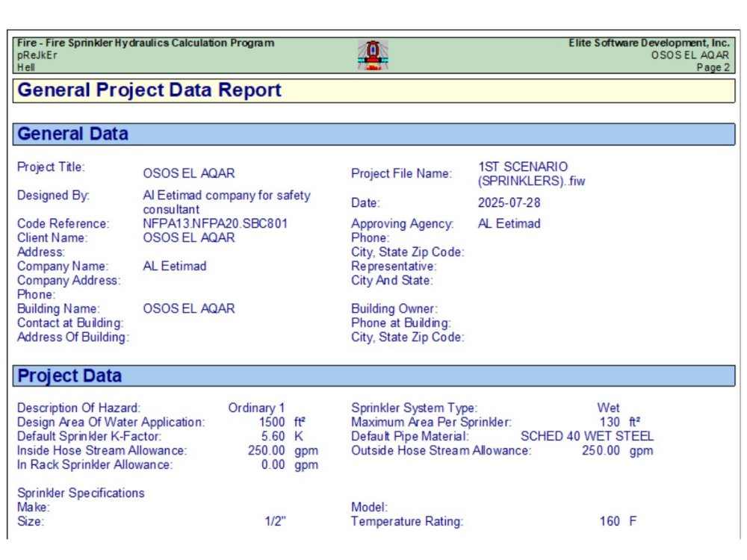Click the 'Description Of Hazard:' label
The image size is (747, 560).
[x=79, y=408]
